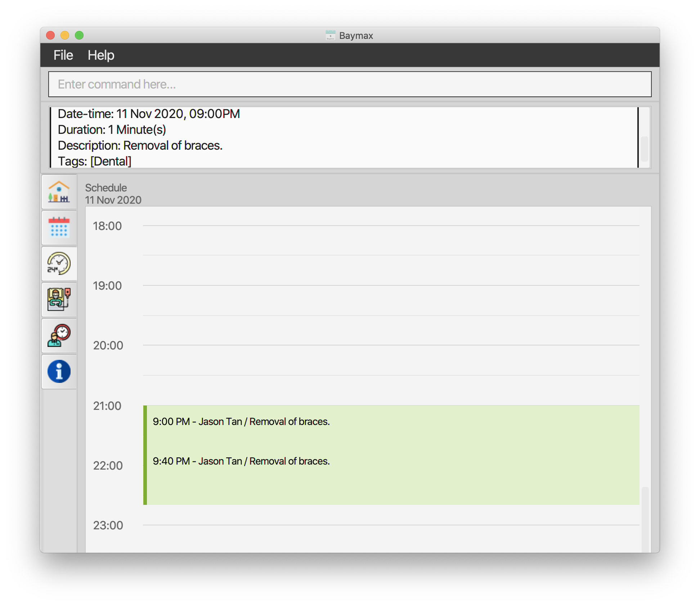
Task: Click the green window zoom button
Action: pyautogui.click(x=79, y=35)
